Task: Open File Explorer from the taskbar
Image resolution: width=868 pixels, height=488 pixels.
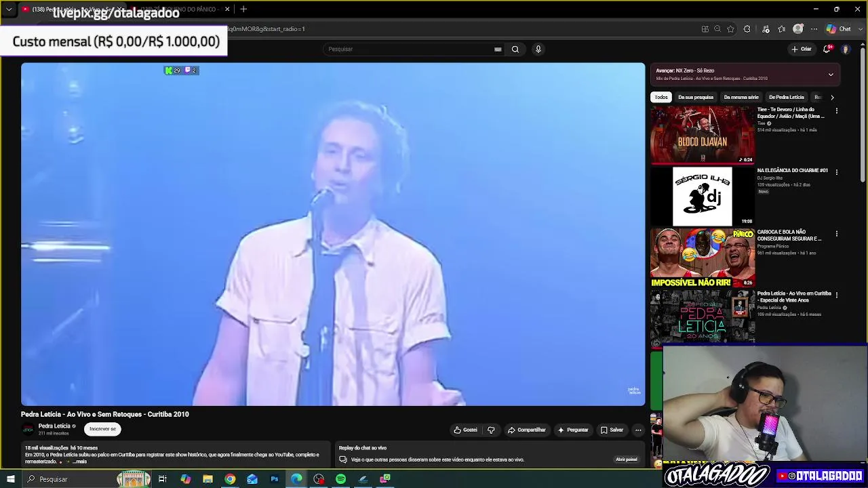Action: click(x=208, y=479)
